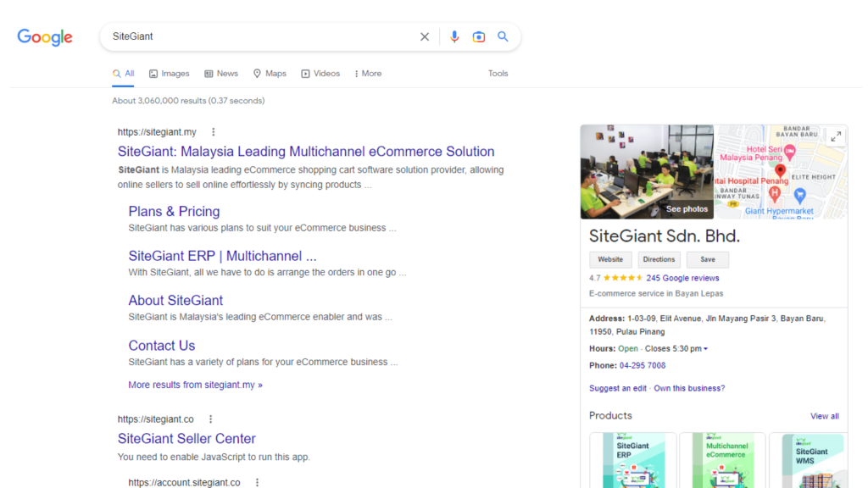Click the https://sitegiant.co URL text
The width and height of the screenshot is (868, 488).
pyautogui.click(x=156, y=419)
